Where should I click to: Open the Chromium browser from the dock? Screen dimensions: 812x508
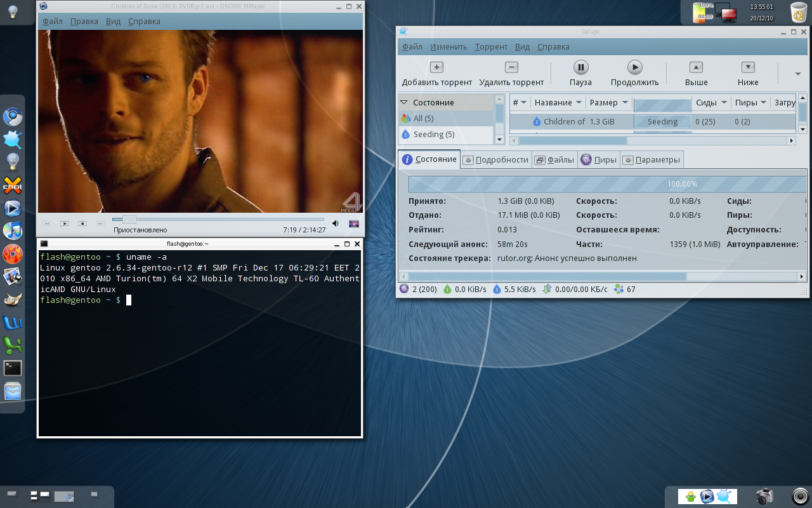(13, 117)
